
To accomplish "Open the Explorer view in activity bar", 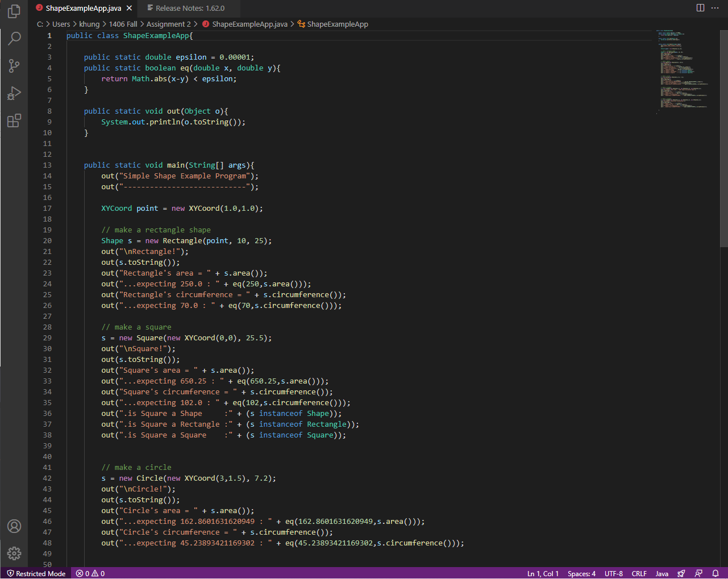I will click(14, 11).
